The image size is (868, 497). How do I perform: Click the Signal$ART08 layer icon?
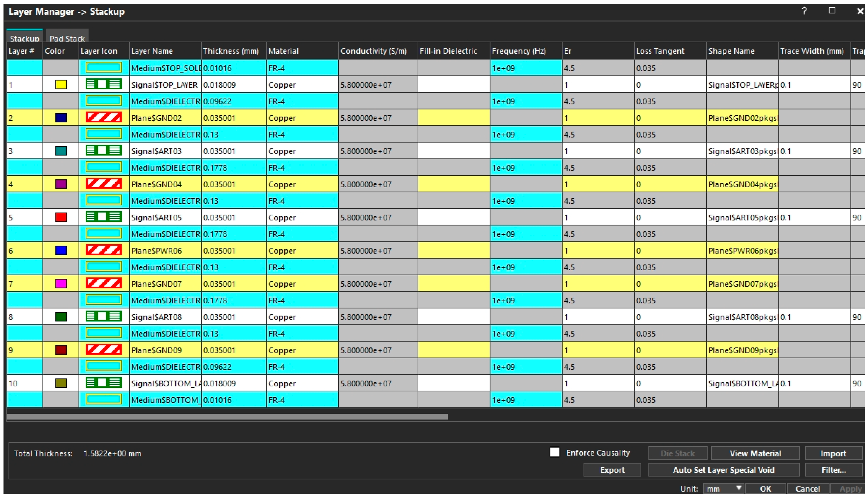103,317
